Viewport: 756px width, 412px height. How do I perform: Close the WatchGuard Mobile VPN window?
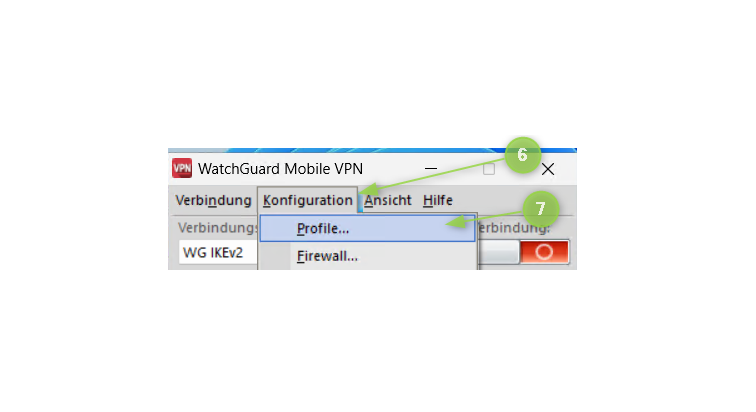point(548,169)
